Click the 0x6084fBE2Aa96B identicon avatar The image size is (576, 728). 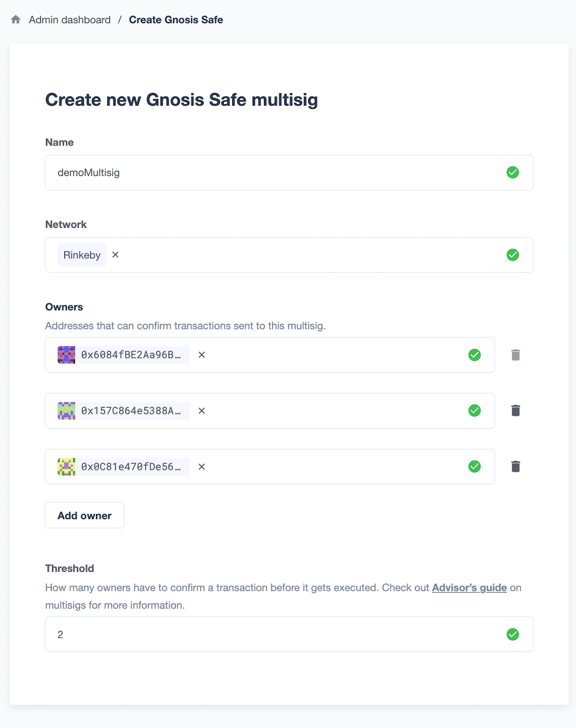[66, 355]
